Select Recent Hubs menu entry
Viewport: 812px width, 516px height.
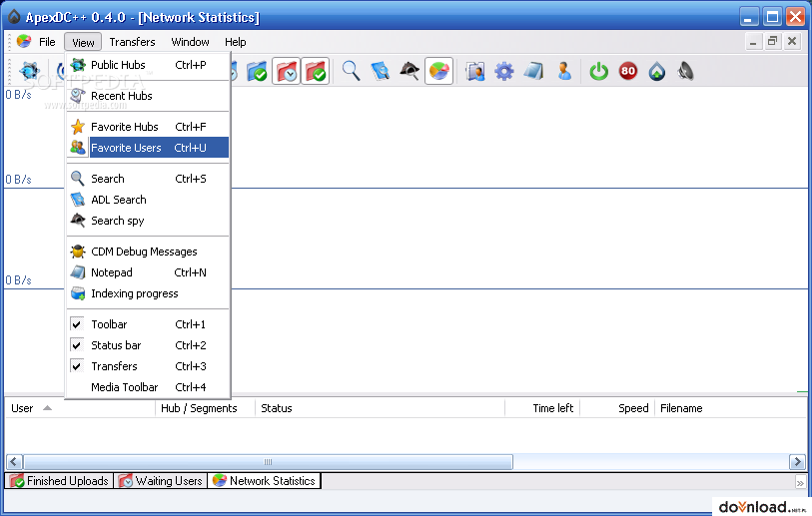(x=148, y=96)
